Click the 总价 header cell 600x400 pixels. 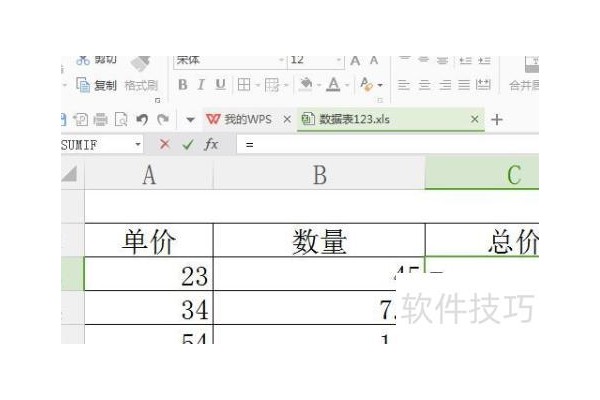[482, 241]
